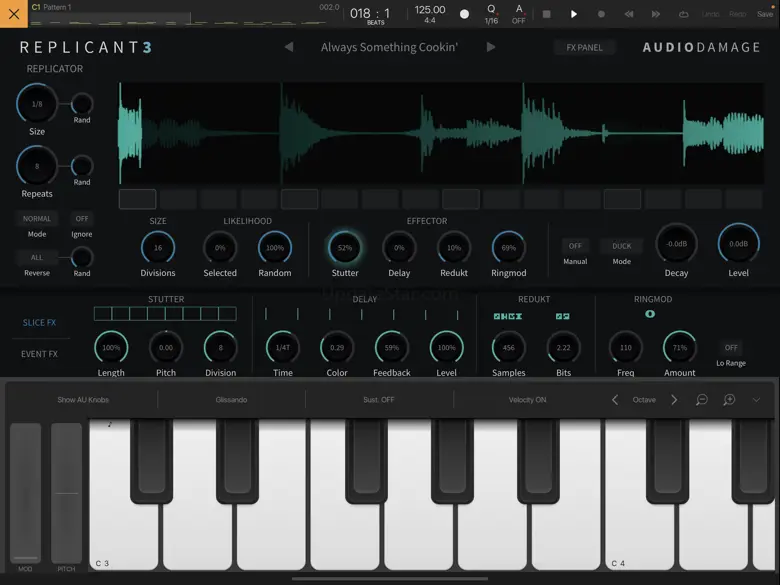Adjust the Decay knob
This screenshot has height=585, width=780.
[676, 243]
